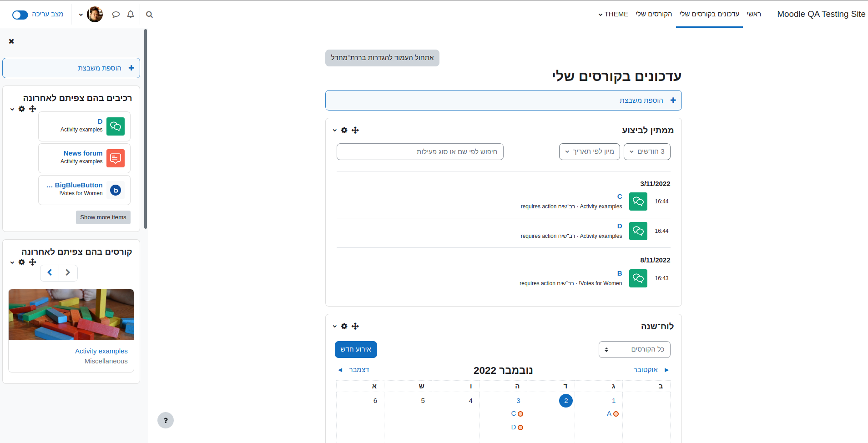
Task: Move the recently accessed items block
Action: (x=32, y=109)
